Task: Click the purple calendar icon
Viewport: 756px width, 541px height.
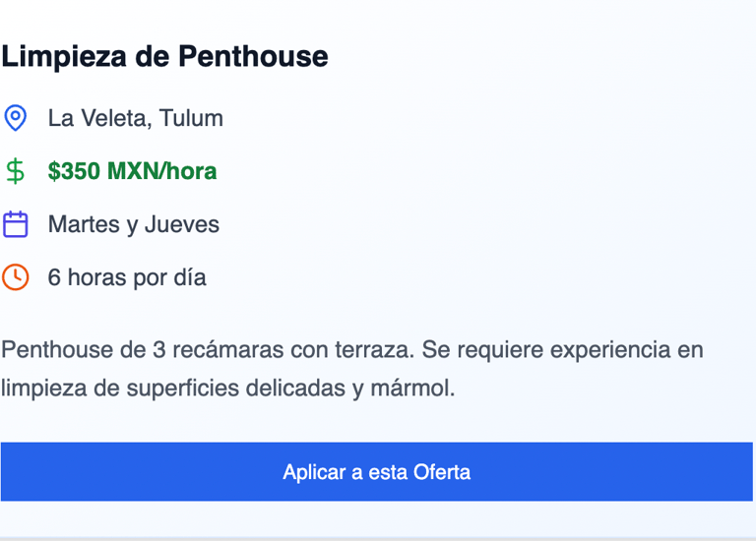Action: pyautogui.click(x=15, y=224)
